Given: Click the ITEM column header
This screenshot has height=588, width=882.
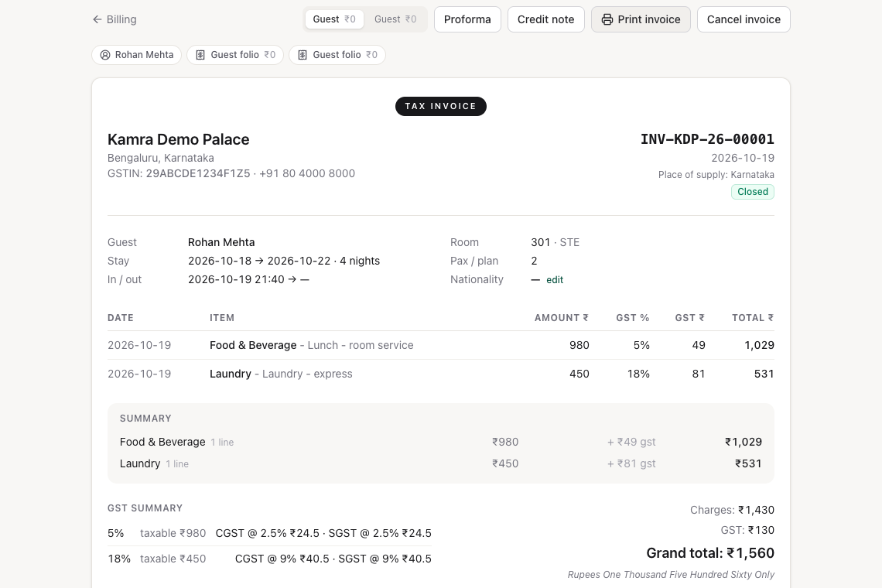Looking at the screenshot, I should tap(222, 318).
